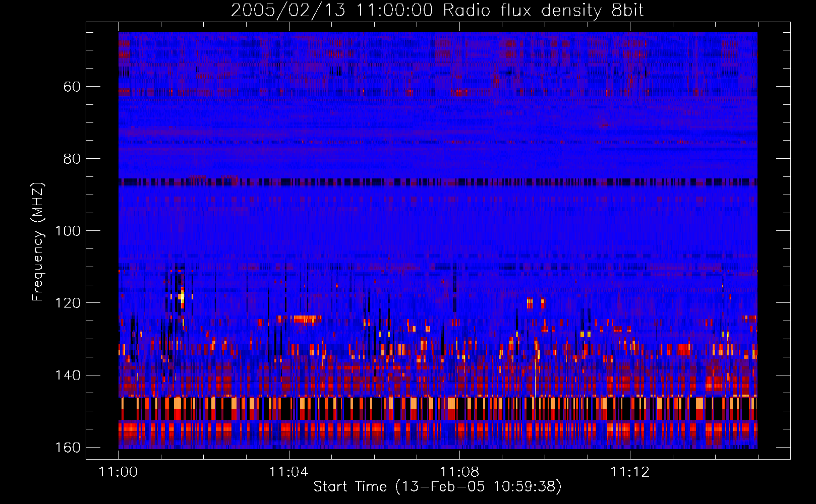Click the 11:08 time tick label
The width and height of the screenshot is (816, 504).
(x=459, y=472)
